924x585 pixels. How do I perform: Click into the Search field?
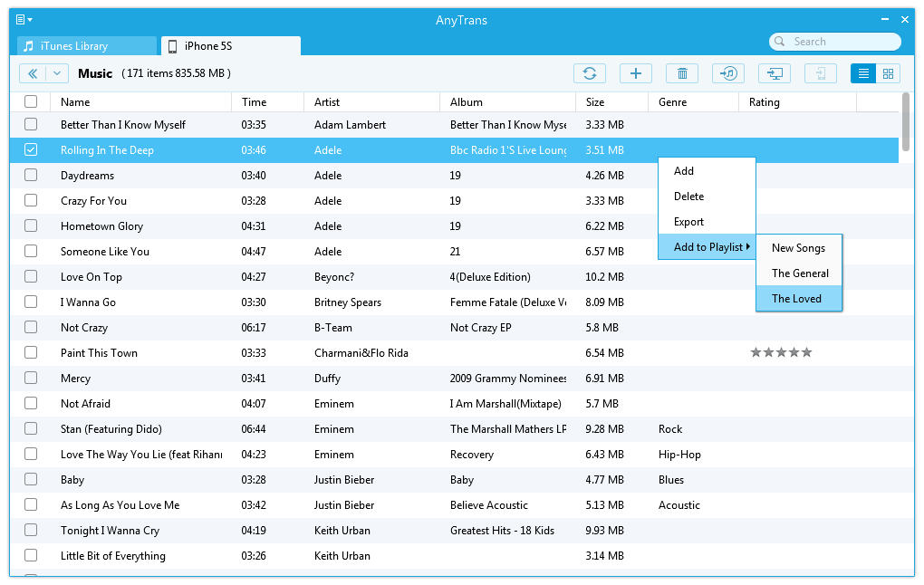pos(835,42)
